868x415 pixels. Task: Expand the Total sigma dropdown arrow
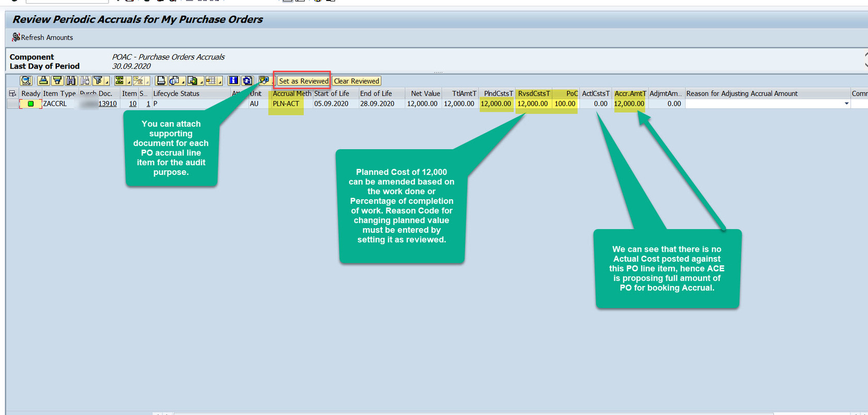128,81
